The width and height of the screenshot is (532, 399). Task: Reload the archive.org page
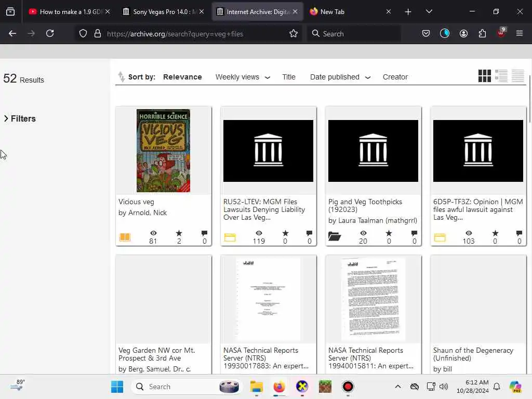(50, 33)
